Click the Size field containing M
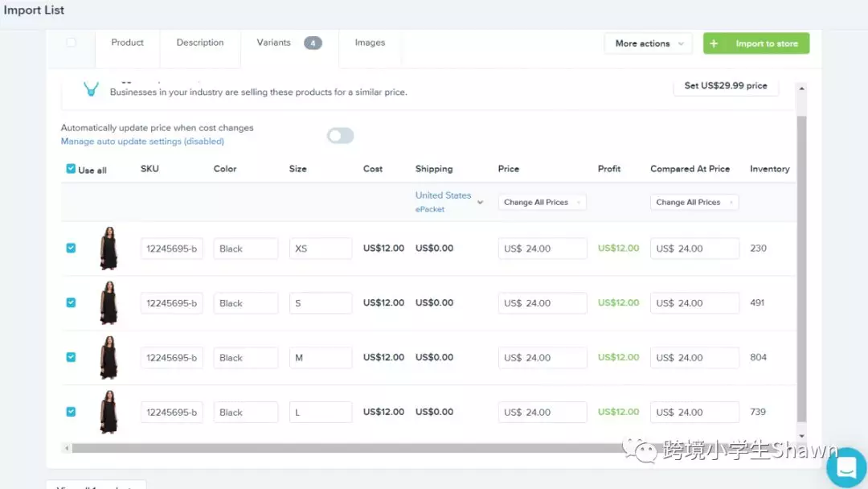 (x=321, y=358)
